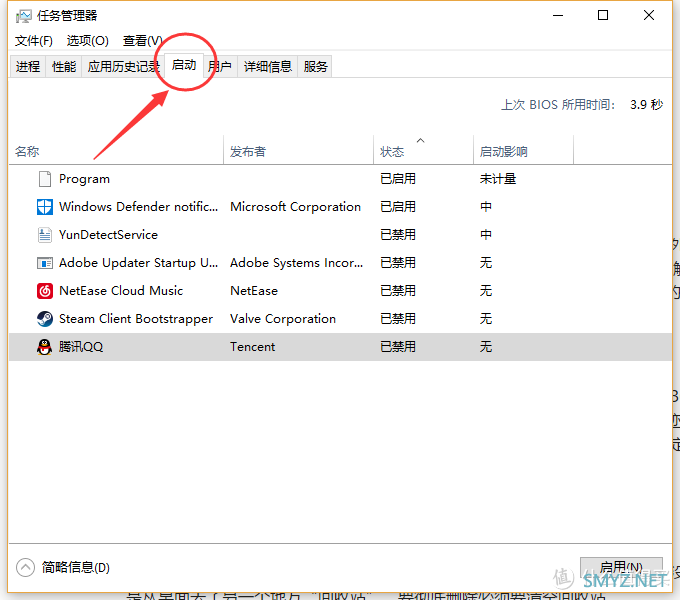Viewport: 680px width, 600px height.
Task: Select the Program row name
Action: (x=84, y=179)
